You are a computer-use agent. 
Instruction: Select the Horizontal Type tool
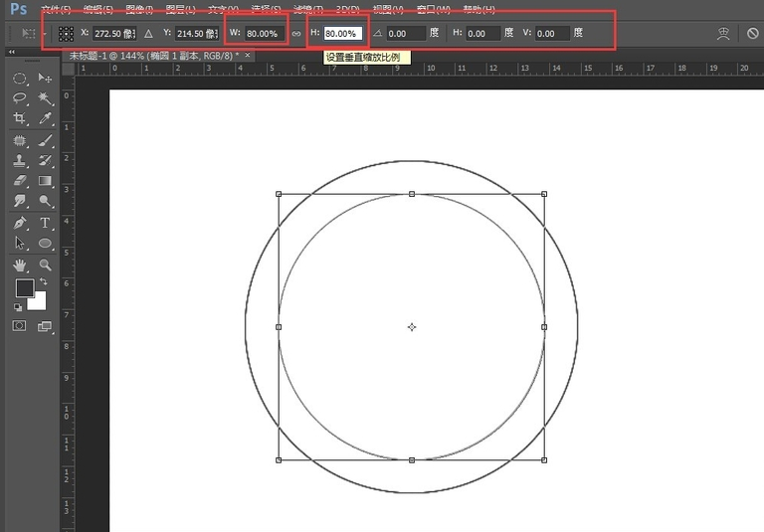coord(45,223)
